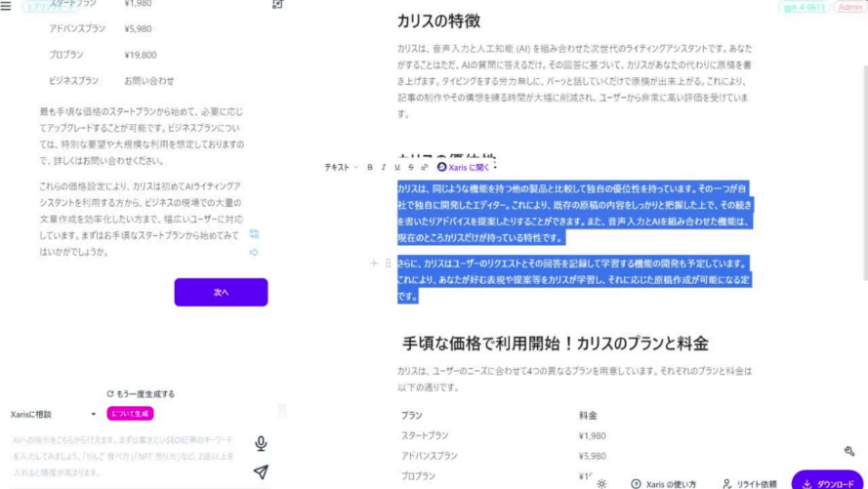868x489 pixels.
Task: Click the wrench settings icon
Action: (849, 451)
